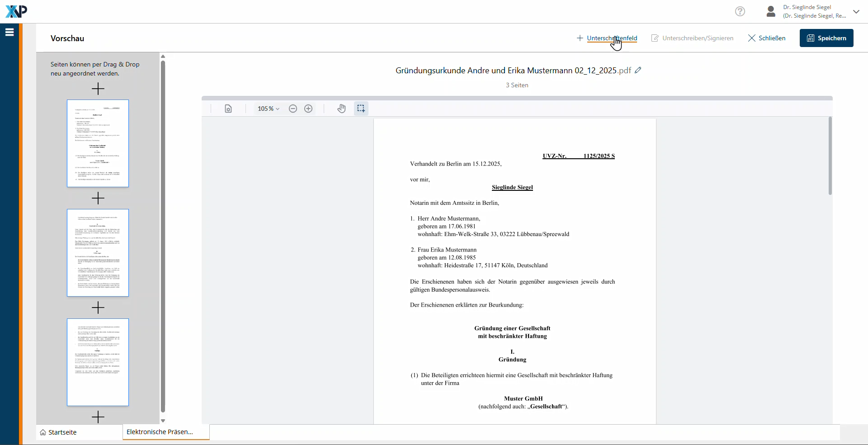
Task: Click the document viewer vertical scrollbar
Action: click(830, 156)
